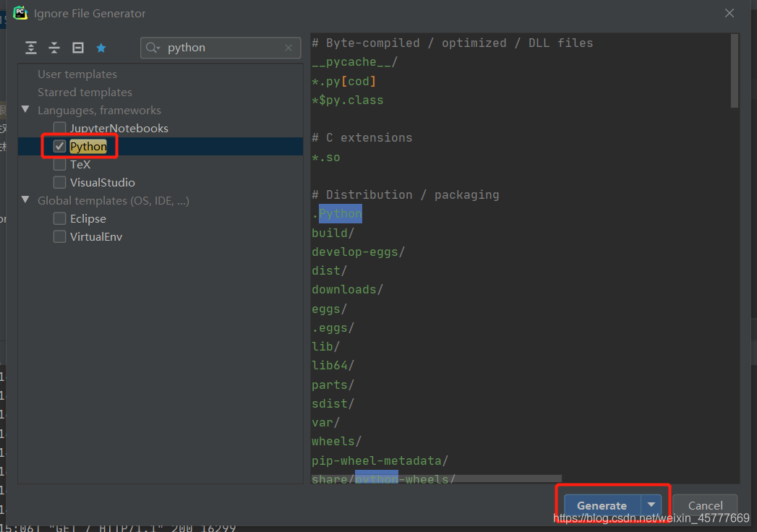
Task: Collapse the Global templates group
Action: (x=25, y=200)
